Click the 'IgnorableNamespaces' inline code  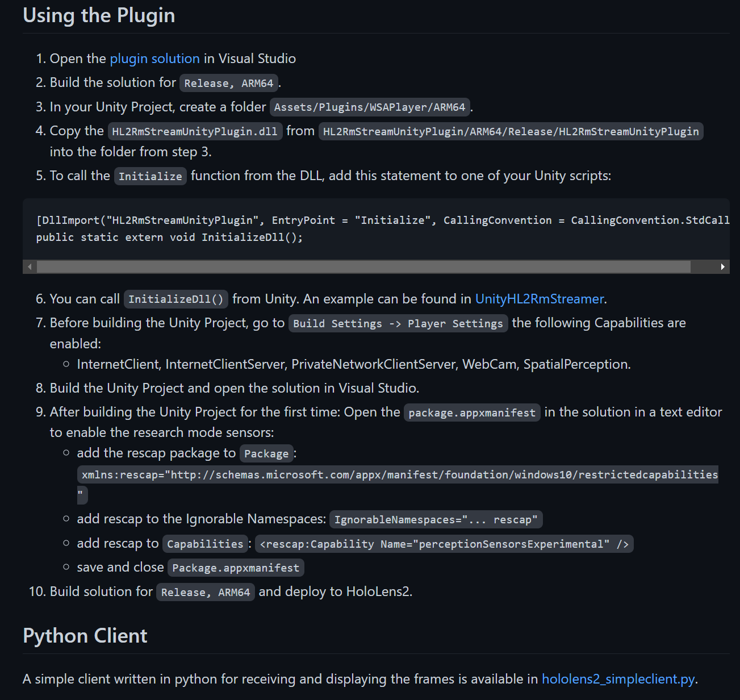[436, 519]
